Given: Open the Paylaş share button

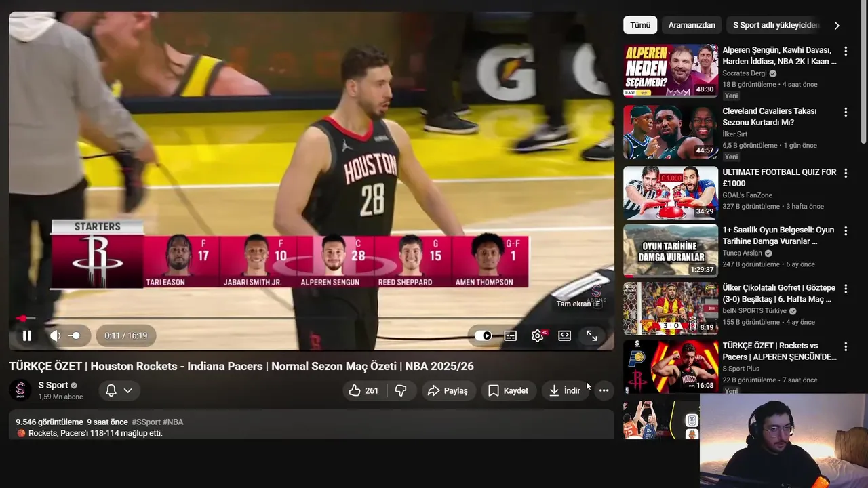Looking at the screenshot, I should (x=449, y=390).
